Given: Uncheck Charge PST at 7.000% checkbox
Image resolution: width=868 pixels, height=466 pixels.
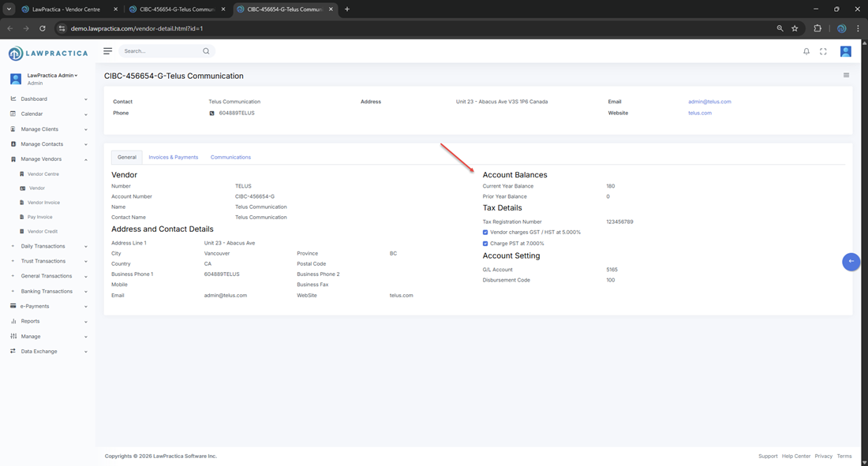Looking at the screenshot, I should (485, 244).
